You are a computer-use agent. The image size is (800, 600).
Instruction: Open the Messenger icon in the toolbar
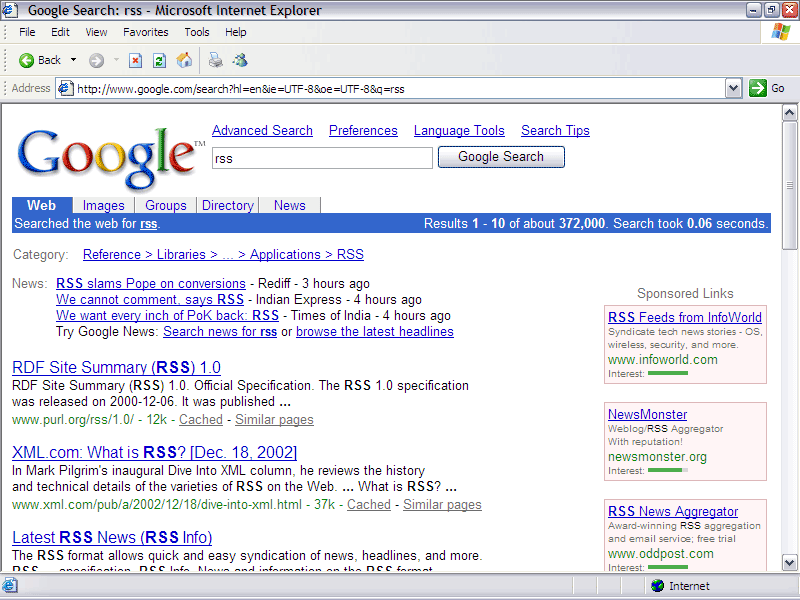coord(240,61)
